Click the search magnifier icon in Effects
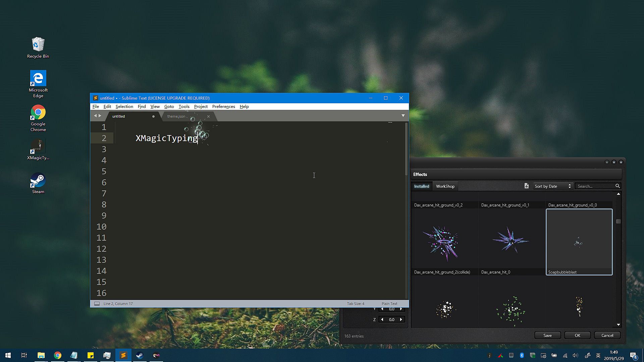Image resolution: width=644 pixels, height=362 pixels. click(x=618, y=186)
